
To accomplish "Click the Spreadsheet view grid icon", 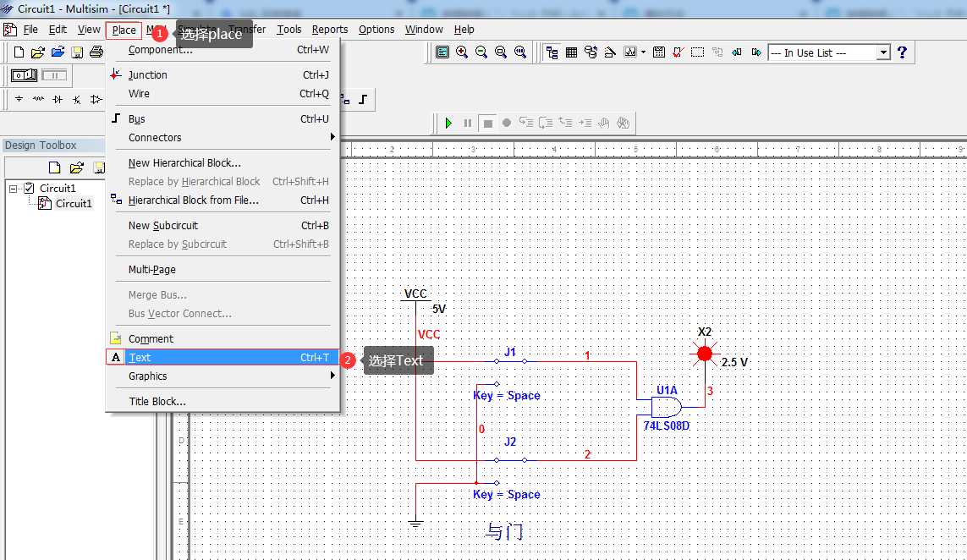I will [572, 52].
